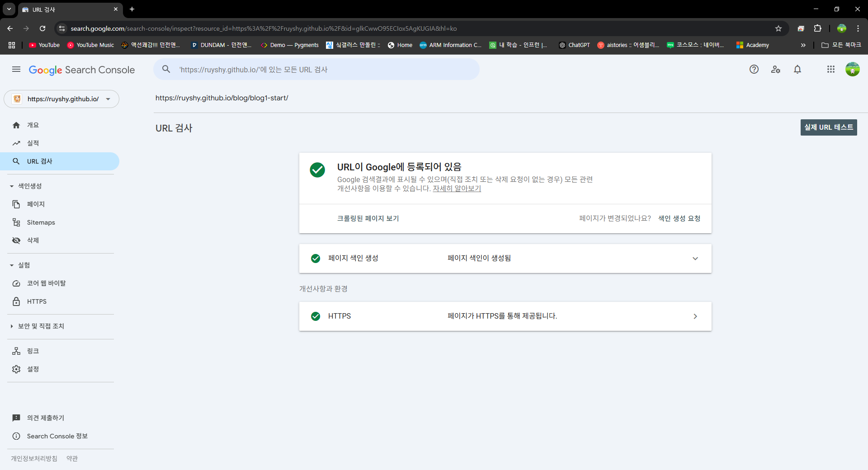This screenshot has height=470, width=868.
Task: Toggle the bookmark star in address bar
Action: point(778,28)
